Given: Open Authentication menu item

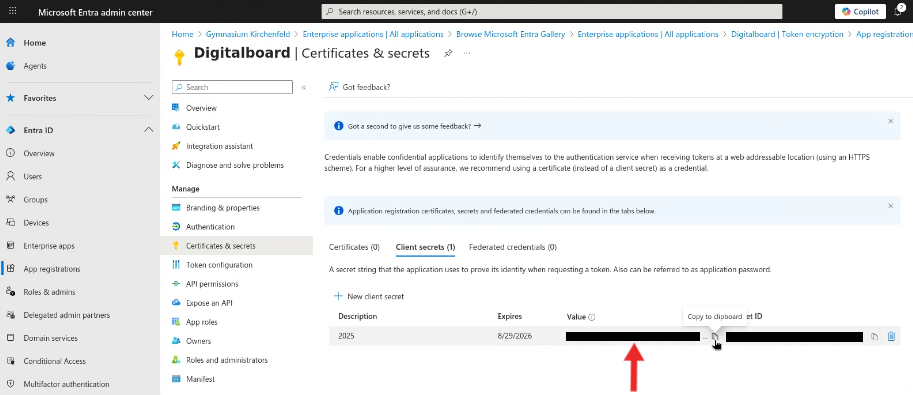Looking at the screenshot, I should coord(210,227).
